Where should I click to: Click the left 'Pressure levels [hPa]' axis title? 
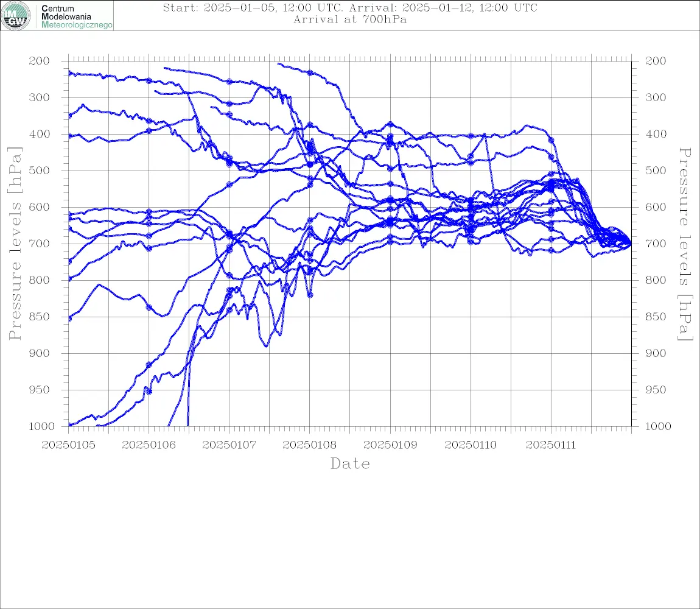[x=15, y=244]
